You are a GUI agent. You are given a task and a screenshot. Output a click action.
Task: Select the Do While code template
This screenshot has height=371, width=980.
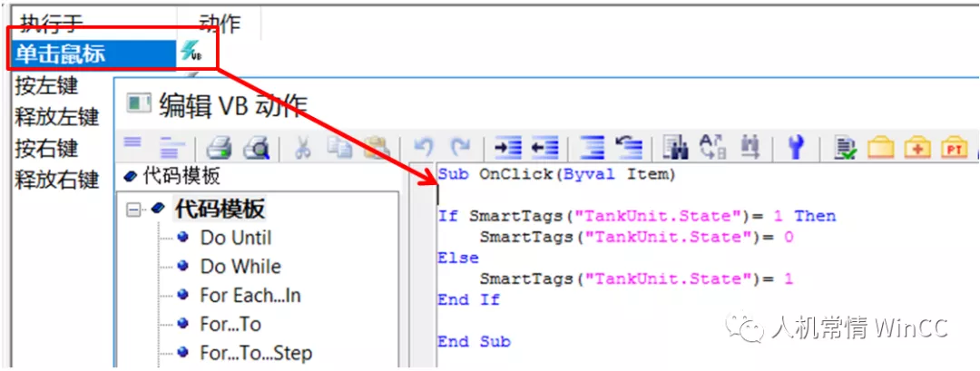[x=240, y=267]
